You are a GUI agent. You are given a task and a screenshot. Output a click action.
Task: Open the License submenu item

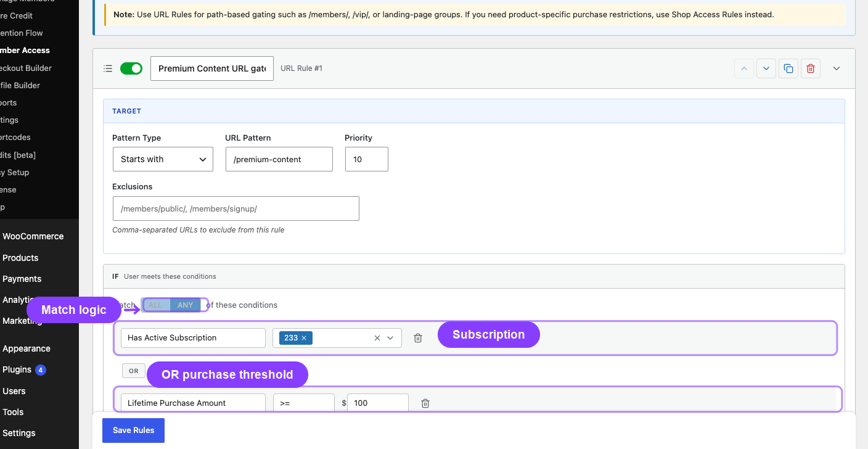9,189
